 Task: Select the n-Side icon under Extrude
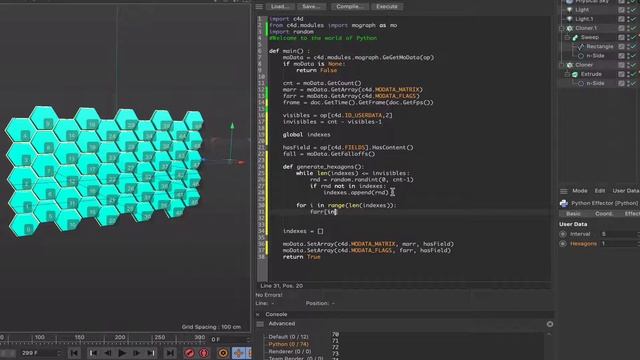[x=581, y=83]
